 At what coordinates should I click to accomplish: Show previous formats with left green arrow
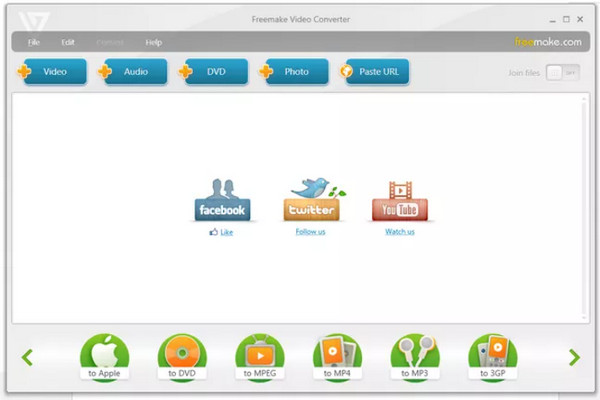point(27,358)
